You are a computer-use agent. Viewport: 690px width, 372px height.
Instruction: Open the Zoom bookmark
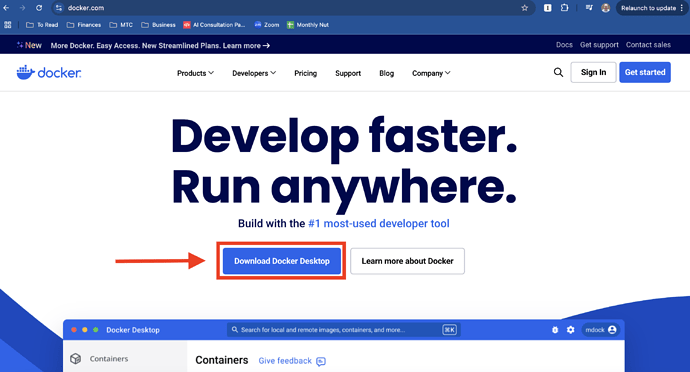pyautogui.click(x=267, y=25)
